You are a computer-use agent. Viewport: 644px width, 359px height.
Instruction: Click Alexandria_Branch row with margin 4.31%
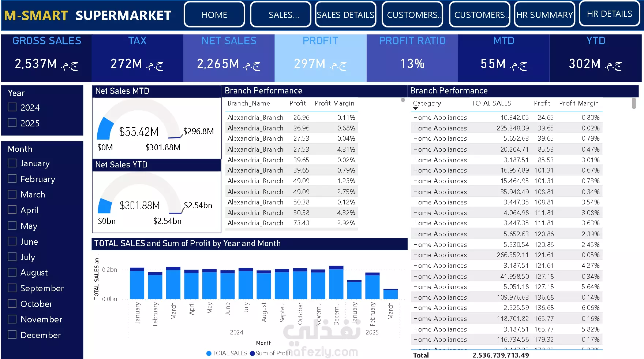tap(291, 149)
